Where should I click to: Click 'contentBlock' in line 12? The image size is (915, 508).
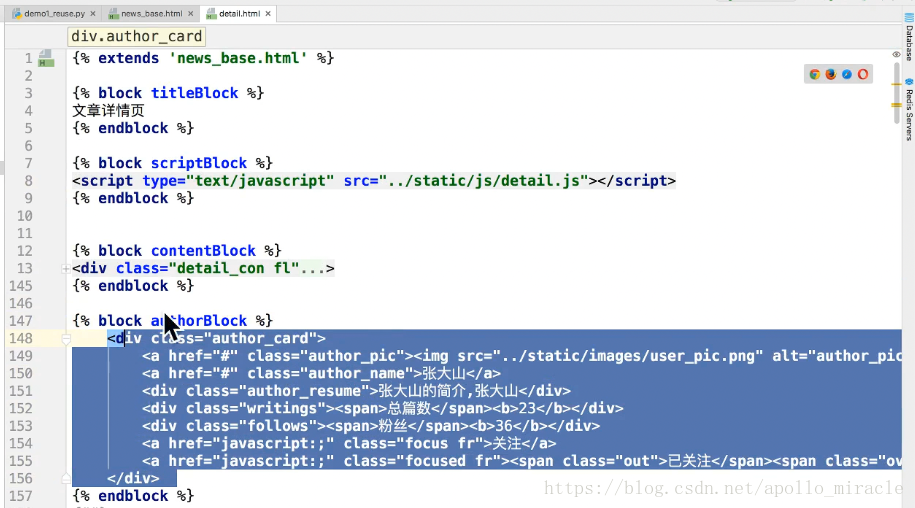(203, 251)
